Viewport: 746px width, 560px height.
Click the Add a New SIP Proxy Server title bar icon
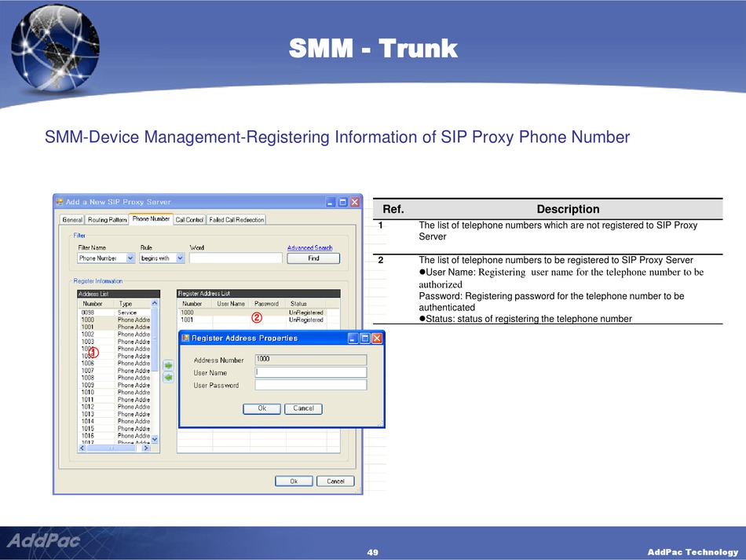60,202
